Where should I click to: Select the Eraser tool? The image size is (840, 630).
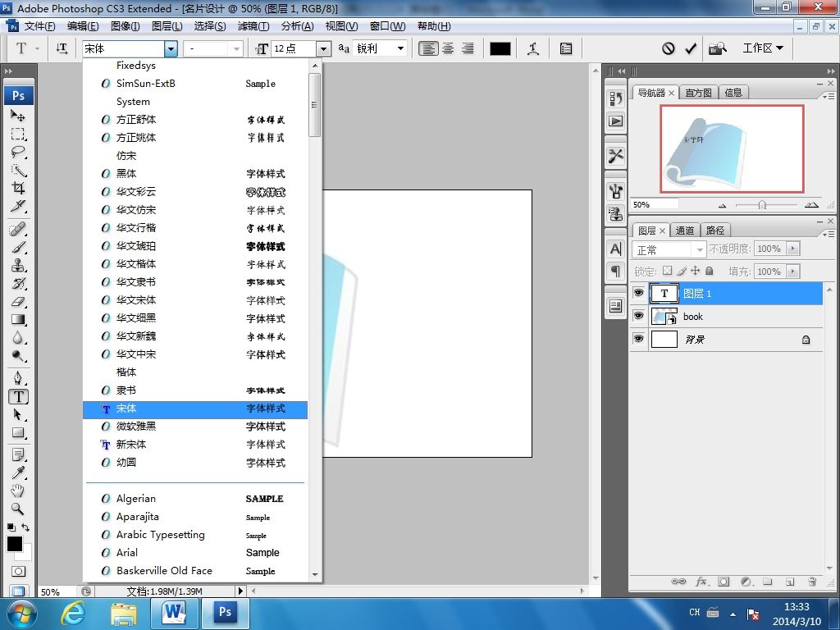click(18, 302)
